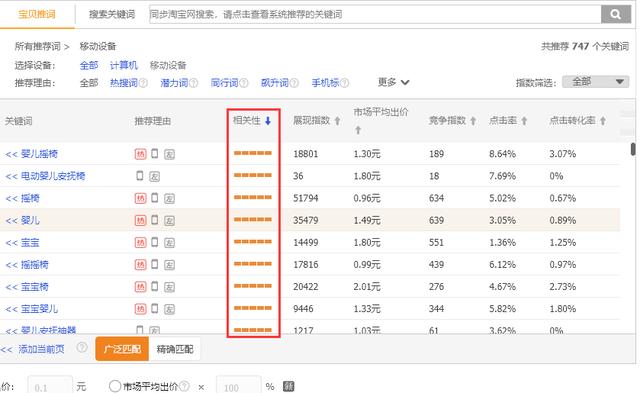Sort by 展现指数 column arrow
This screenshot has height=393, width=640.
(337, 121)
